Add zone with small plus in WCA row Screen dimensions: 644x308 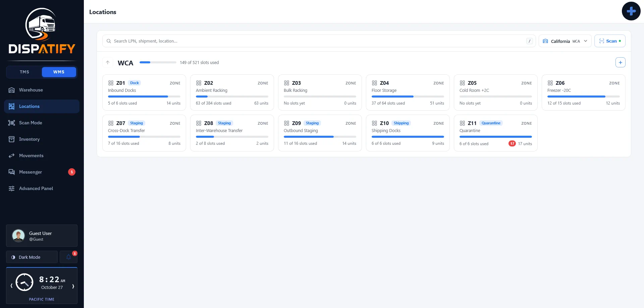click(x=620, y=62)
